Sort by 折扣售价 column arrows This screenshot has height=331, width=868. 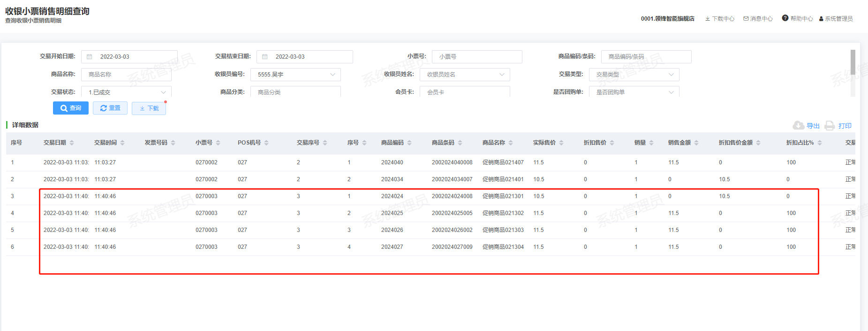(612, 143)
